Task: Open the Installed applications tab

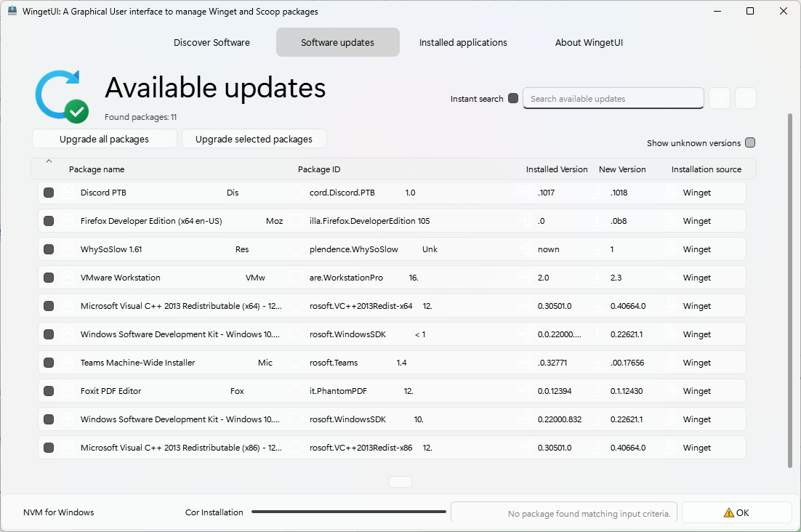Action: tap(463, 42)
